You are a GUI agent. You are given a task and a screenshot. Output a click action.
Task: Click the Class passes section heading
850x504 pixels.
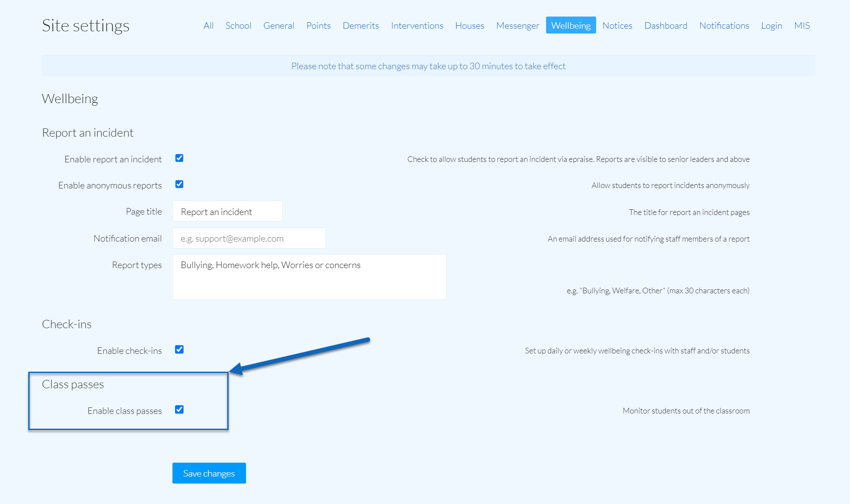click(x=73, y=384)
